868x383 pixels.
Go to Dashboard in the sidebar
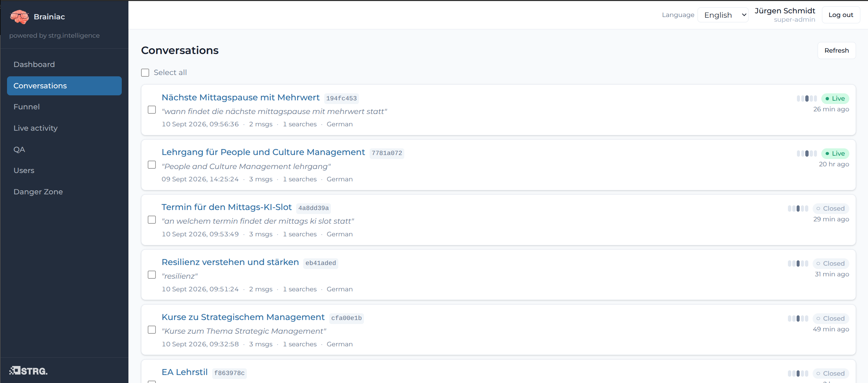pos(64,64)
